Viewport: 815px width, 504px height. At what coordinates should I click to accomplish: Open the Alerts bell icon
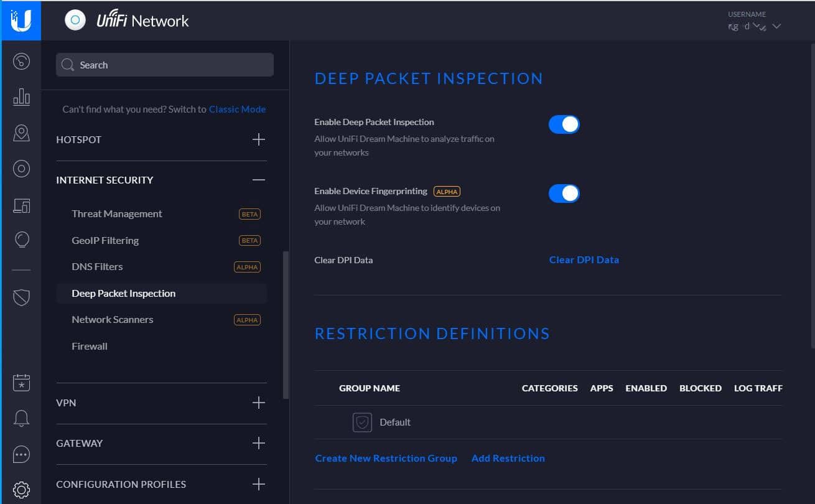pyautogui.click(x=21, y=419)
